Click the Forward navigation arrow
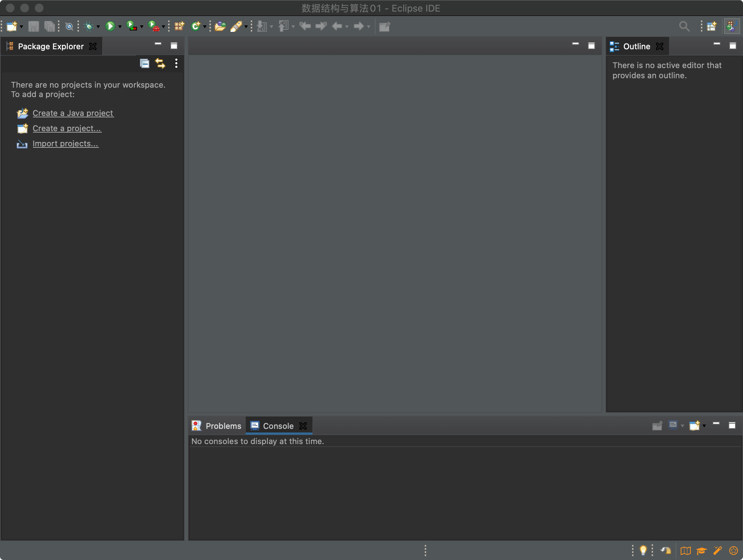This screenshot has height=560, width=743. tap(359, 26)
